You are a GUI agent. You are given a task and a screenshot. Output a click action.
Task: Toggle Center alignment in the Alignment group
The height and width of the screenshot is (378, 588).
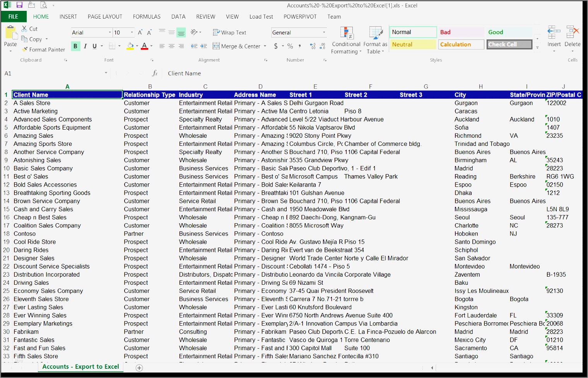[171, 46]
